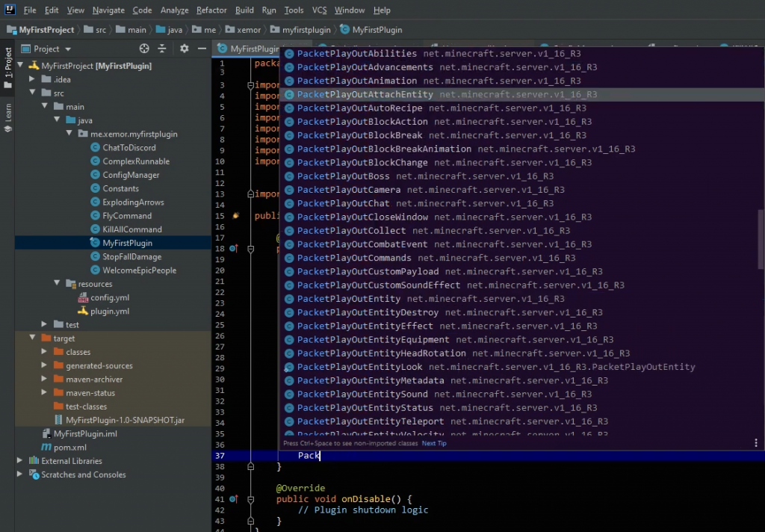Click the Select Opened File crosshair icon
765x532 pixels.
click(144, 49)
